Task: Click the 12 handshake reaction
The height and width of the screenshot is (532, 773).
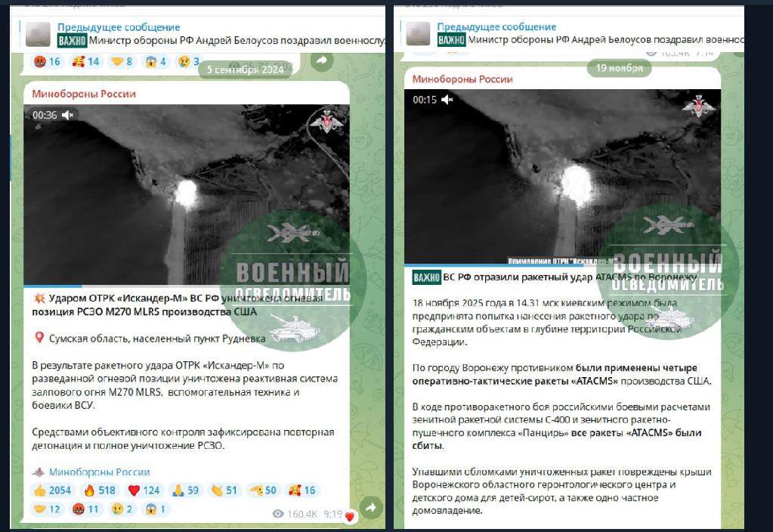Action: pos(48,509)
